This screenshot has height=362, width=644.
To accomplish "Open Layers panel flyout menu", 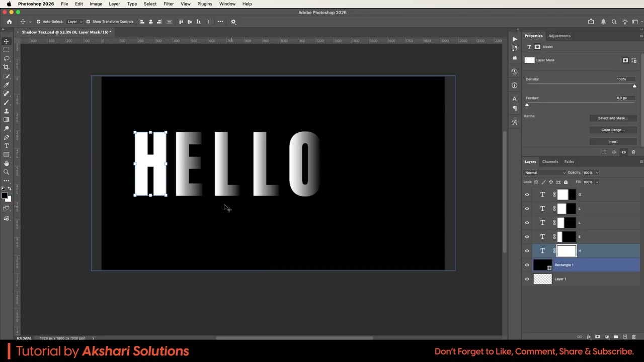I will 641,162.
